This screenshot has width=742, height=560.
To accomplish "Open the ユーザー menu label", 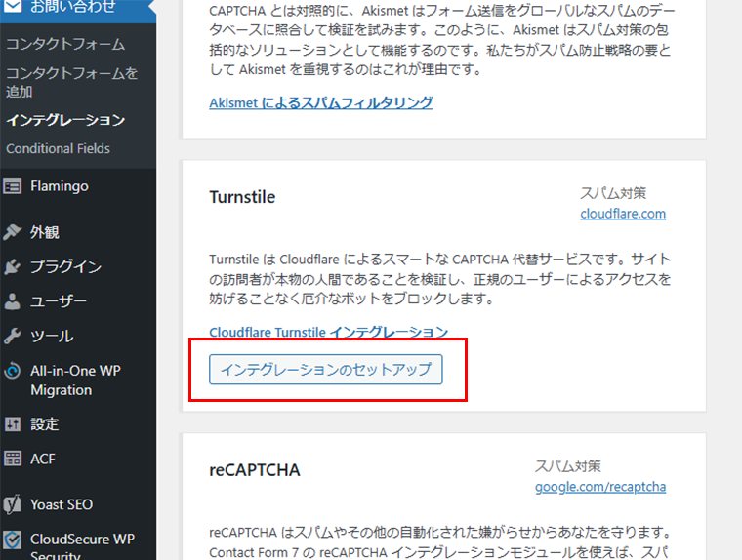I will click(59, 301).
